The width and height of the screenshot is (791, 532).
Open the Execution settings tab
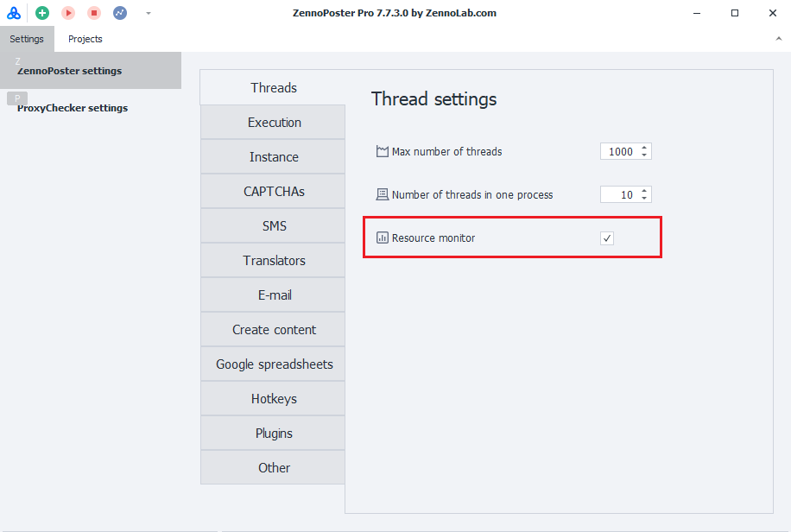(274, 123)
